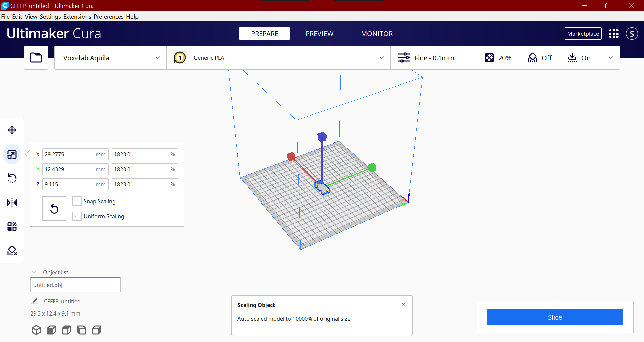644x342 pixels.
Task: Restore down the Cura window
Action: tap(608, 6)
